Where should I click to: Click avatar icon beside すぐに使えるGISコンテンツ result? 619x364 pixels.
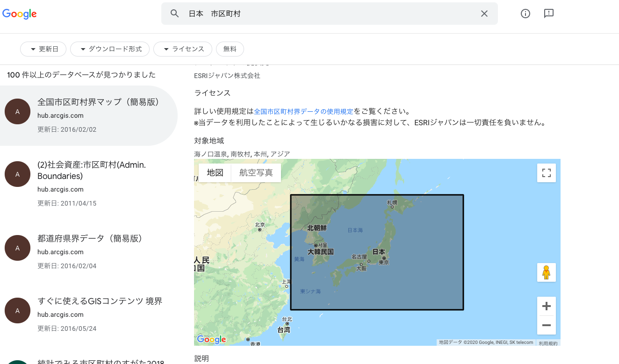coord(17,311)
